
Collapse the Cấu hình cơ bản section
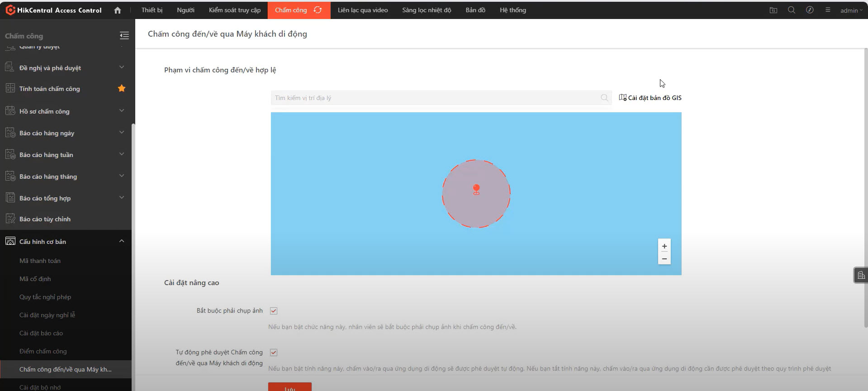121,241
